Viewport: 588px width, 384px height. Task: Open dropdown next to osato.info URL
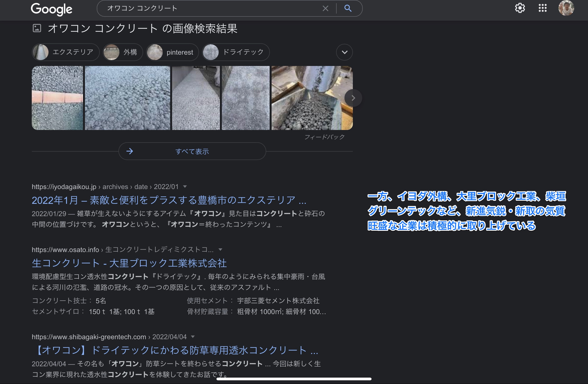point(220,250)
